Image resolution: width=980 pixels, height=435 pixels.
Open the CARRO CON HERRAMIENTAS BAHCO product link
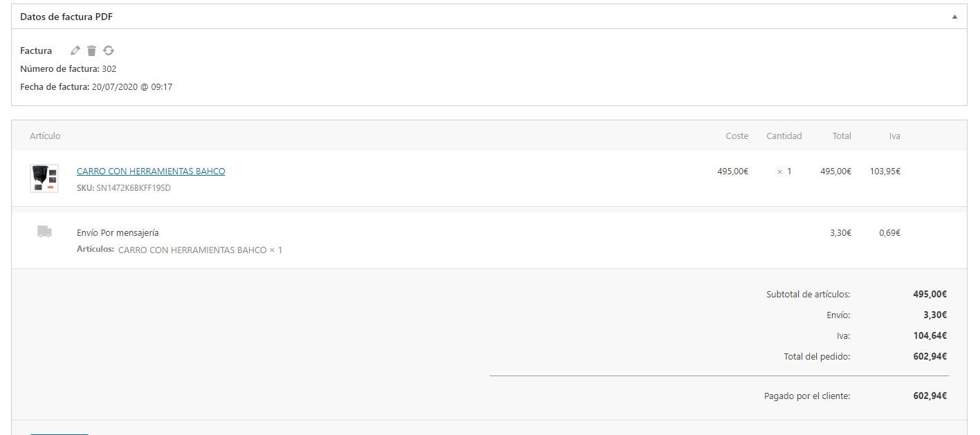(151, 171)
